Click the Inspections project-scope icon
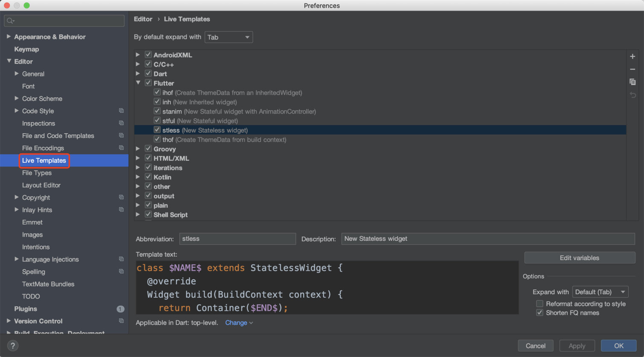The width and height of the screenshot is (644, 357). 121,123
